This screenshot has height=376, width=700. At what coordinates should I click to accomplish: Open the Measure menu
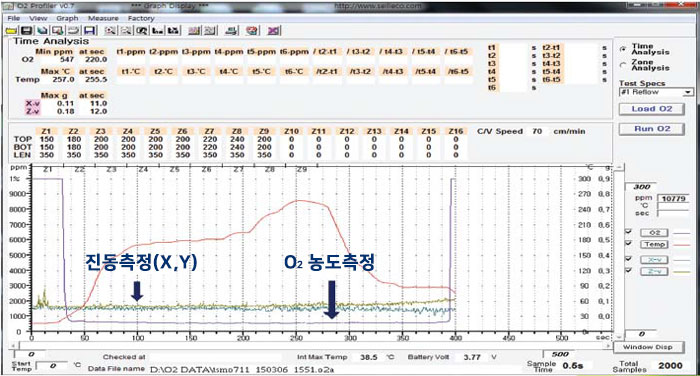(103, 18)
